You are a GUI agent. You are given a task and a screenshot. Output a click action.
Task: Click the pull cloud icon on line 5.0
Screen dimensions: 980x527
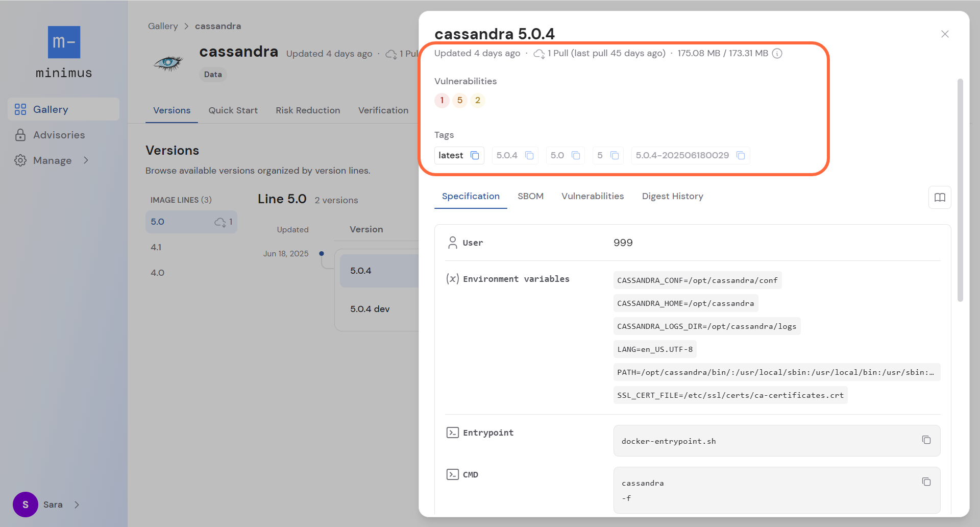pos(220,222)
